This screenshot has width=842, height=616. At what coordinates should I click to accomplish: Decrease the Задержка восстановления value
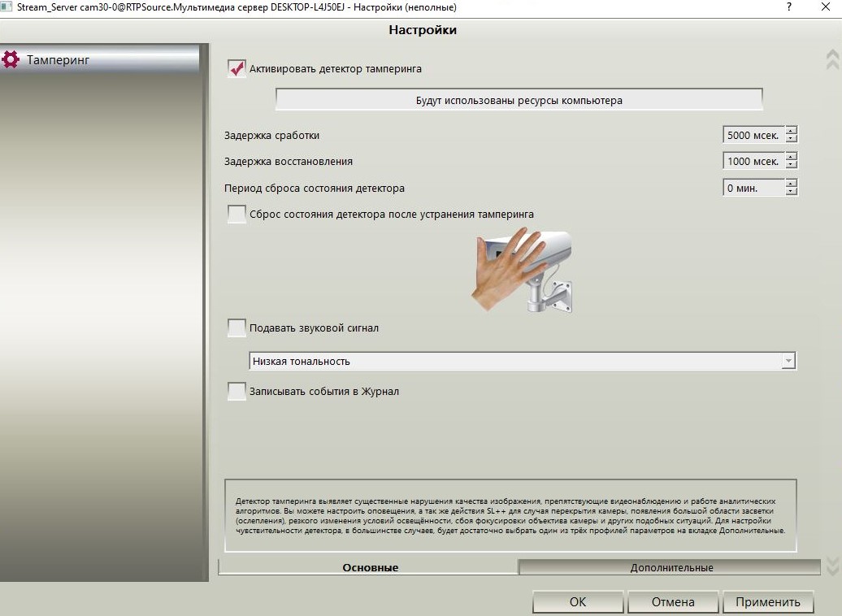(x=792, y=164)
